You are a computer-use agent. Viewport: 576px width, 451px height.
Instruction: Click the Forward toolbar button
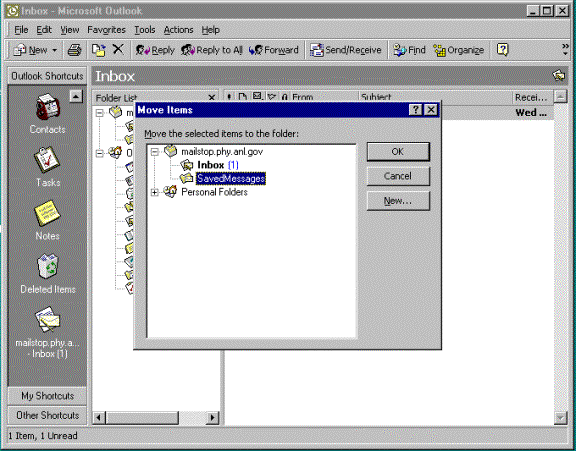coord(274,50)
